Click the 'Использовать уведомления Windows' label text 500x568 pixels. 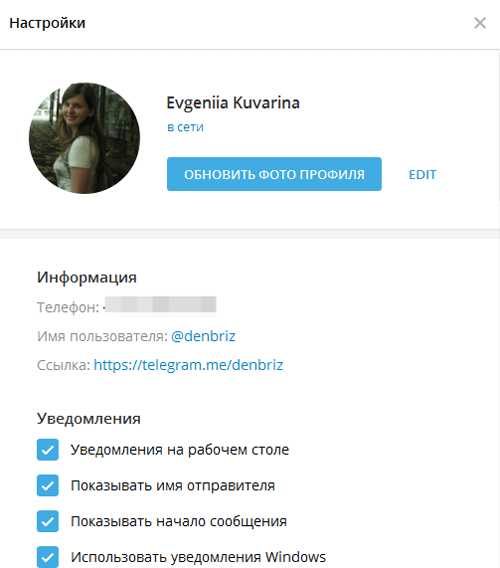click(198, 557)
